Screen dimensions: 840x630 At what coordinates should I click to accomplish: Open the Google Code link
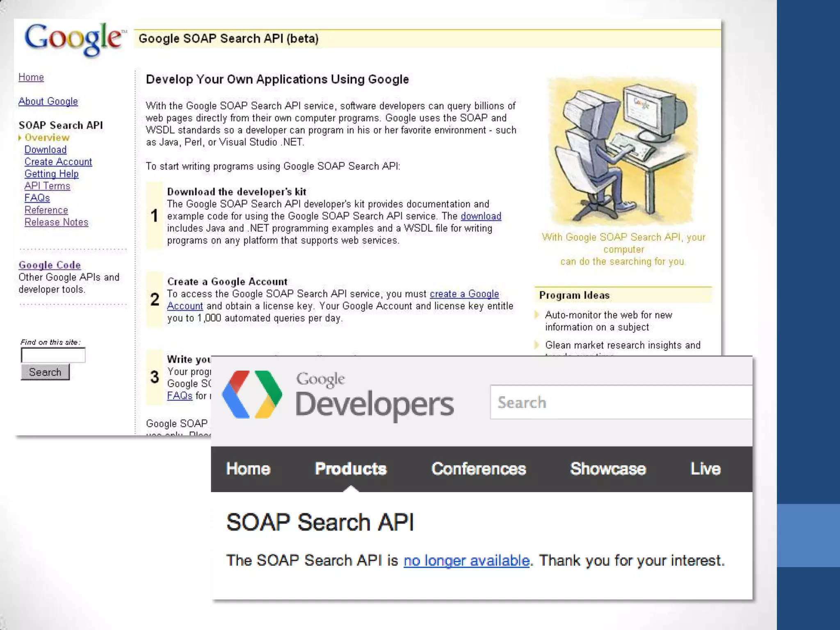coord(50,265)
